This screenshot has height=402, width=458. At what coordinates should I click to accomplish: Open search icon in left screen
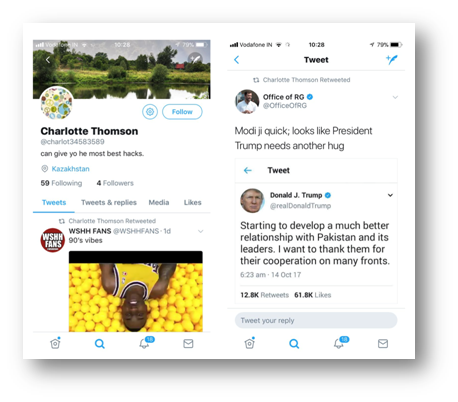pos(100,343)
